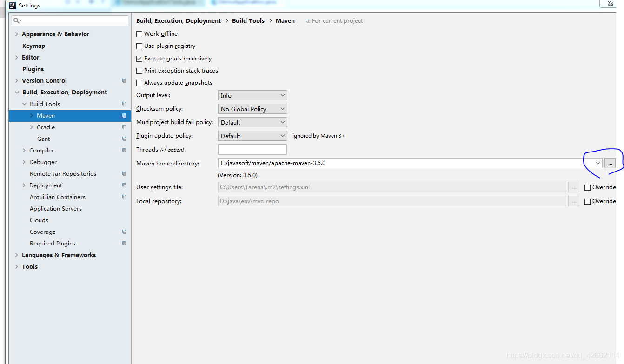624x364 pixels.
Task: Click the For current project copy icon
Action: (308, 21)
